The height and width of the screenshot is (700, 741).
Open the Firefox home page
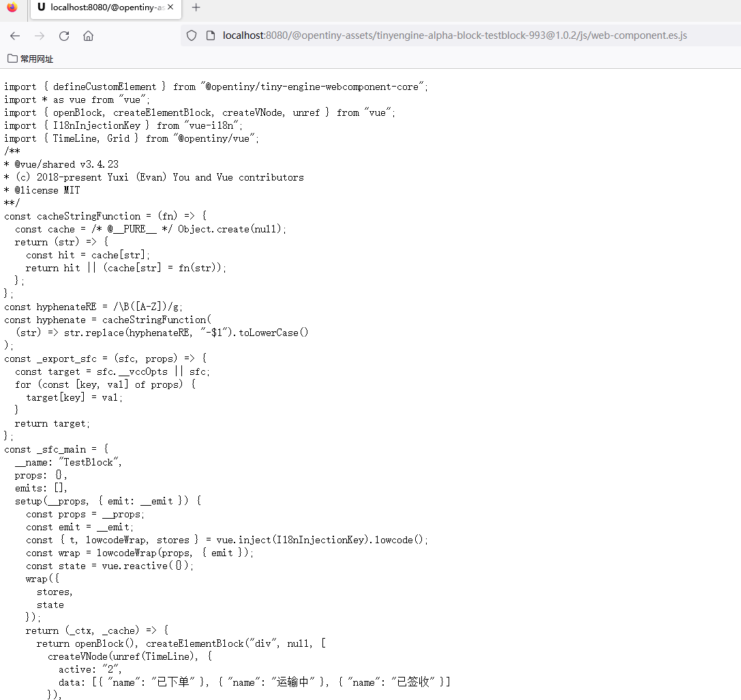coord(88,36)
